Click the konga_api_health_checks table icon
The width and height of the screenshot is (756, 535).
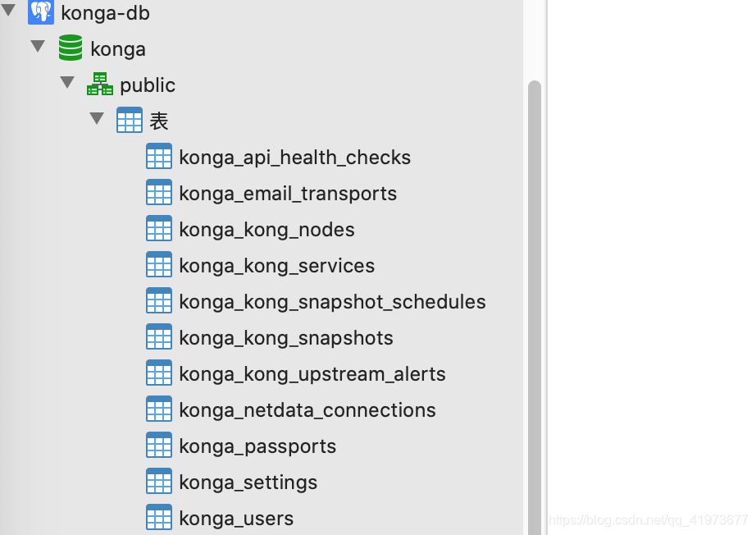point(159,156)
